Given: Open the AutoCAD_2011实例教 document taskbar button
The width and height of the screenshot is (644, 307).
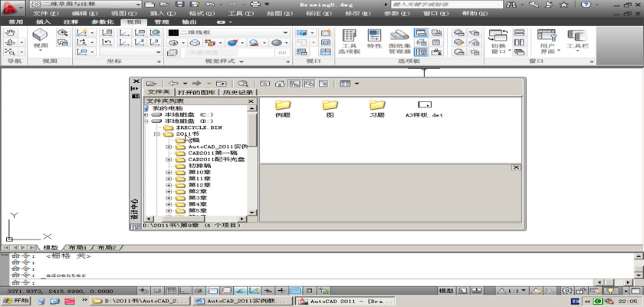Looking at the screenshot, I should pos(243,301).
